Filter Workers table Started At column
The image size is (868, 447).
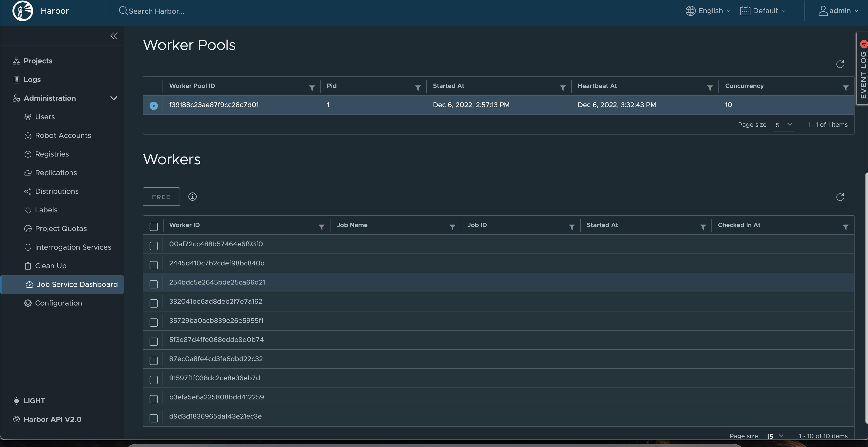click(x=703, y=227)
